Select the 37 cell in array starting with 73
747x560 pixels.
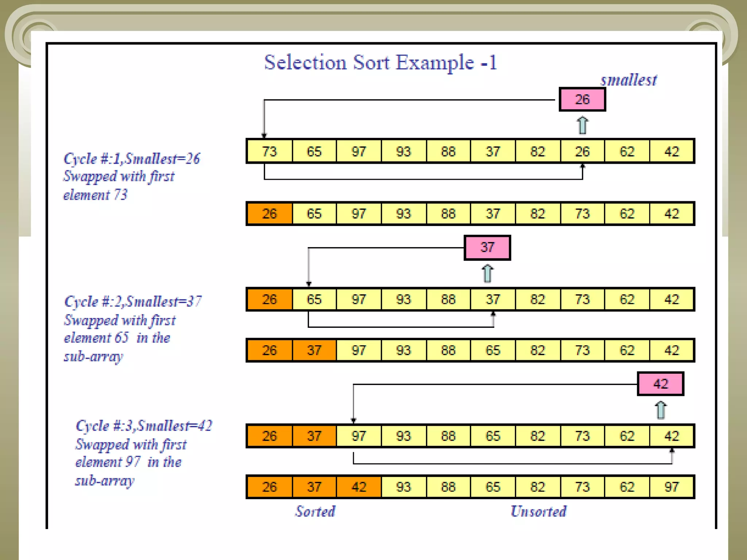click(493, 151)
